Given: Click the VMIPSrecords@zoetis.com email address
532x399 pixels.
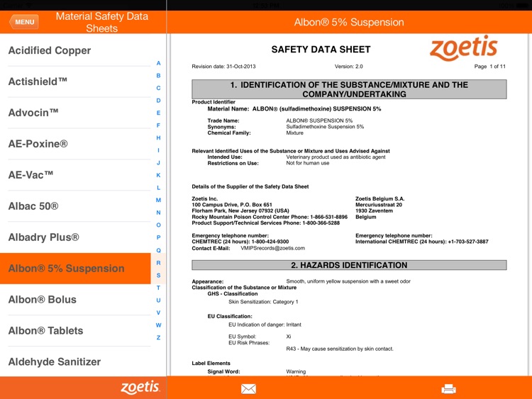Looking at the screenshot, I should 273,248.
